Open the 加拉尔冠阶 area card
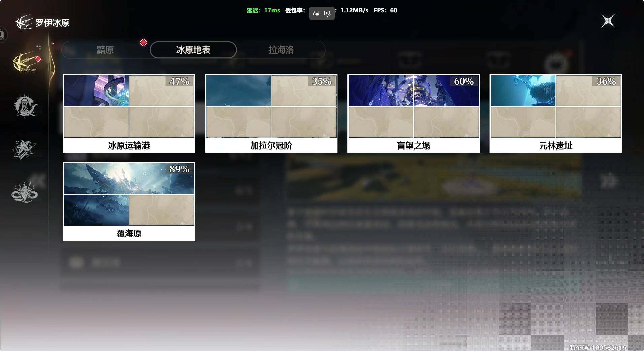The height and width of the screenshot is (351, 644). point(271,114)
